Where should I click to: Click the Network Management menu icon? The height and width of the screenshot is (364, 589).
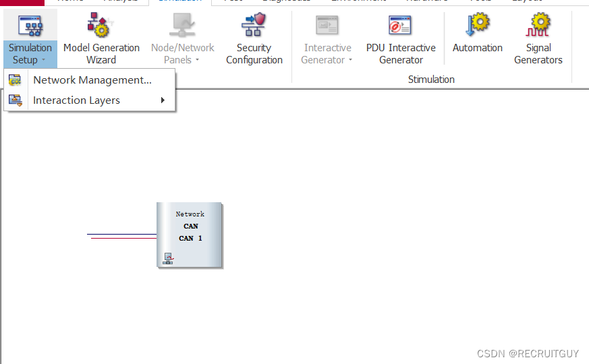click(15, 80)
